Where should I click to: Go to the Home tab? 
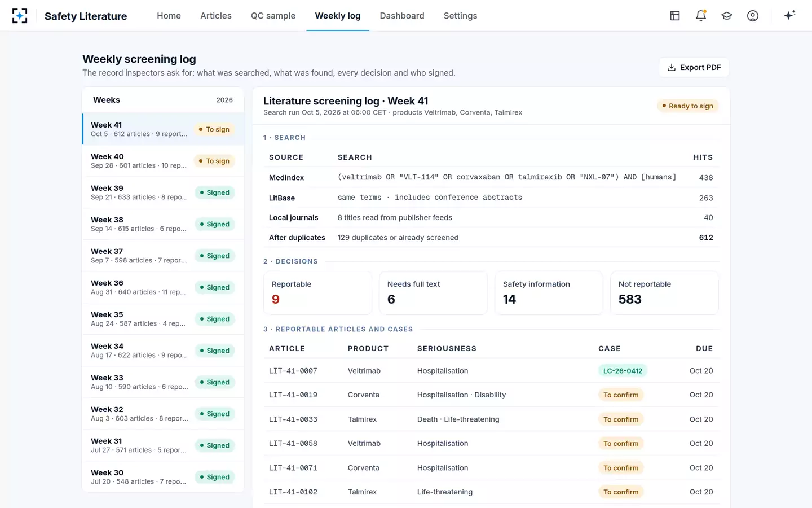tap(169, 16)
